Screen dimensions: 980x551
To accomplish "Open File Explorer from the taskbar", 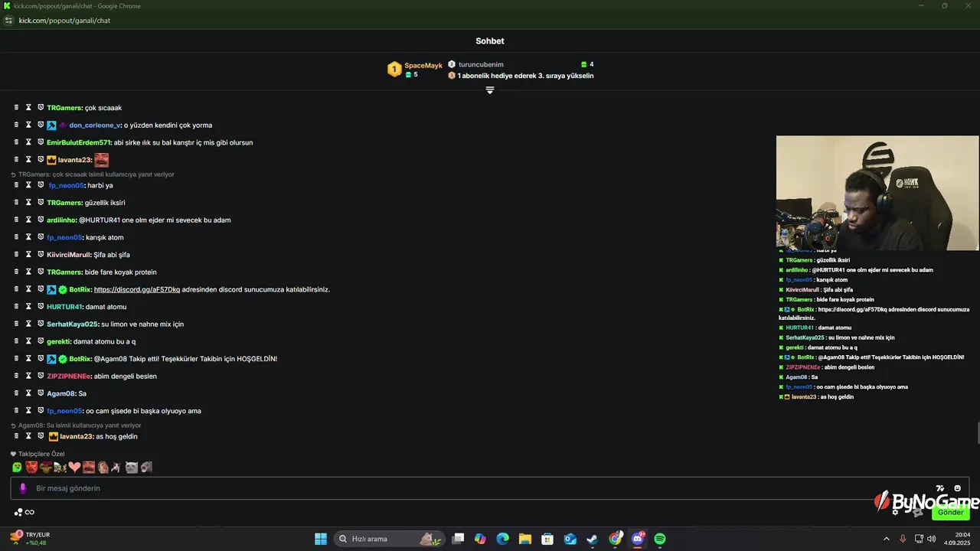I will click(x=525, y=539).
